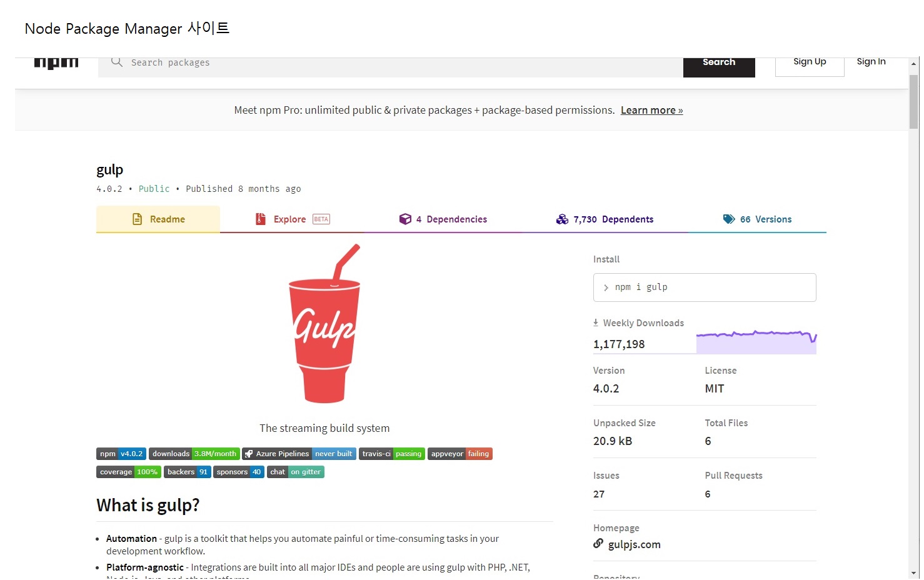
Task: Click the chat on gitter badge
Action: (x=296, y=472)
